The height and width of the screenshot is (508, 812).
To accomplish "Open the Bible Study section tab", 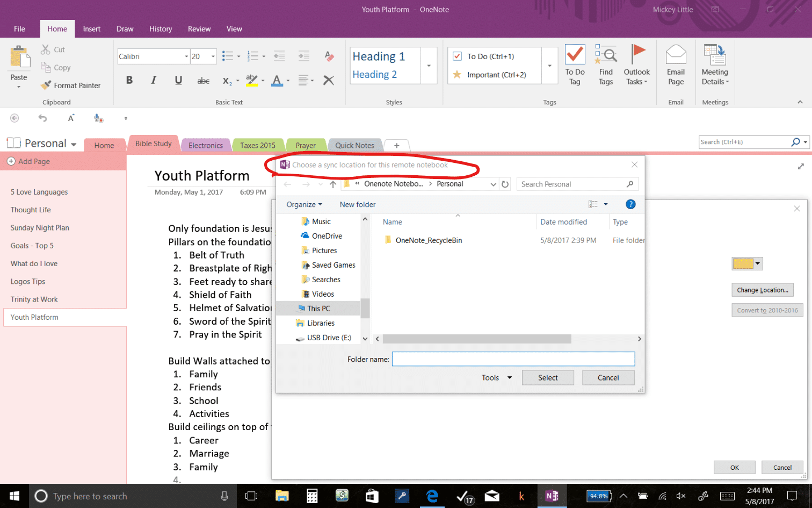I will pos(154,144).
